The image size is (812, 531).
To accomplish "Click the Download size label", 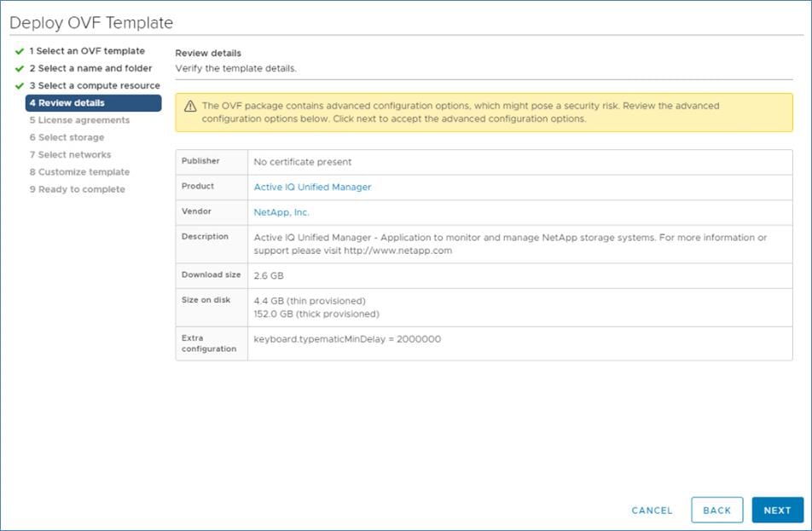I will 211,274.
